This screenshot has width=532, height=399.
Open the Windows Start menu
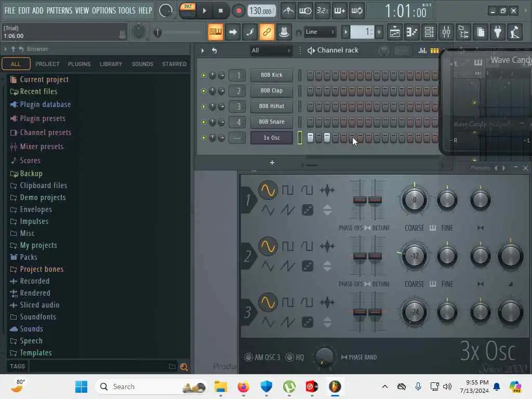(x=82, y=387)
